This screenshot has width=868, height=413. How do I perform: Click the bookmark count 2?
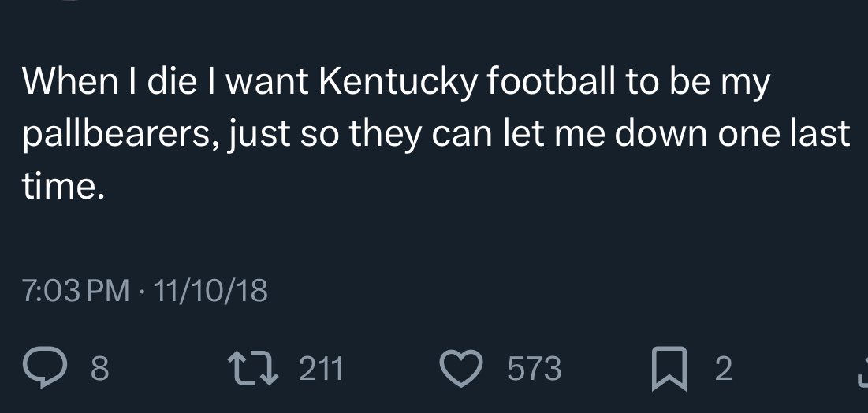coord(723,369)
